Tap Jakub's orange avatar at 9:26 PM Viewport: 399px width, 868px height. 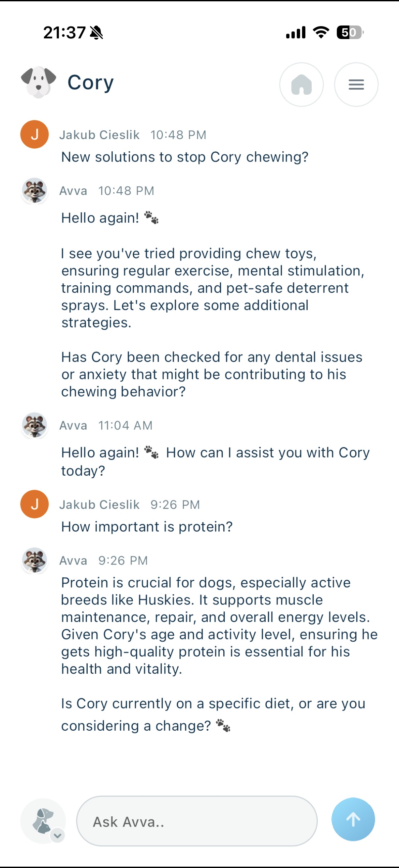34,504
